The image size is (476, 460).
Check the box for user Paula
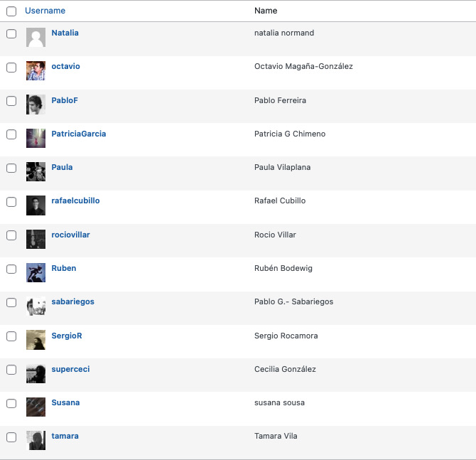11,168
